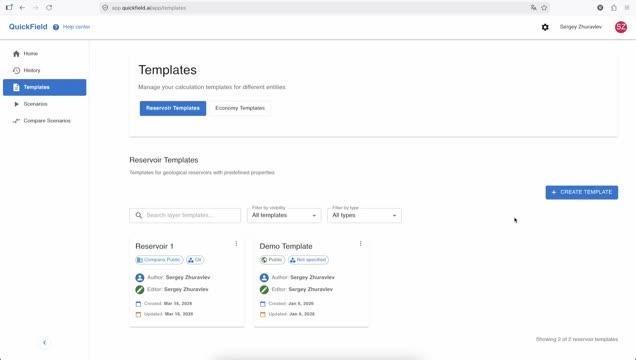636x360 pixels.
Task: Collapse the sidebar with chevron
Action: [x=45, y=343]
